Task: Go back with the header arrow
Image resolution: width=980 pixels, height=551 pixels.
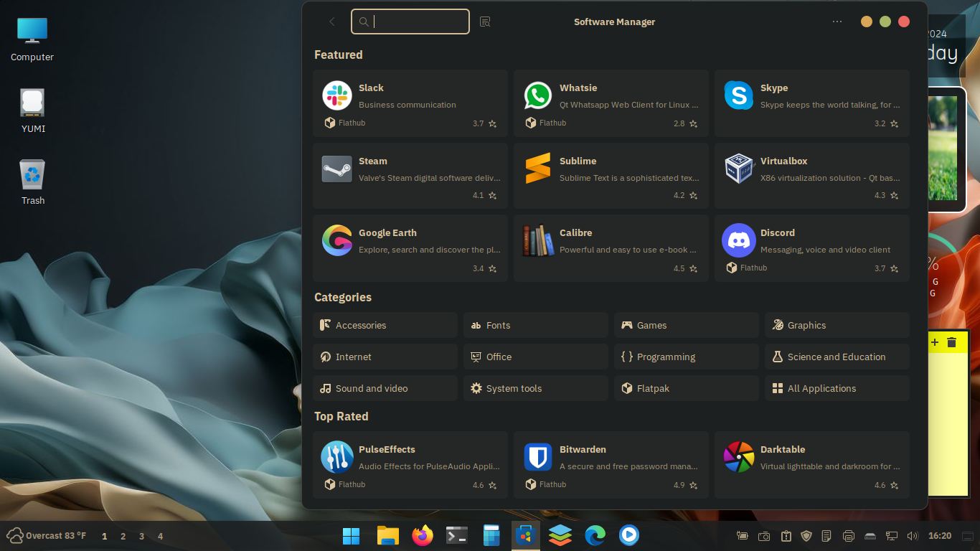Action: pyautogui.click(x=331, y=22)
